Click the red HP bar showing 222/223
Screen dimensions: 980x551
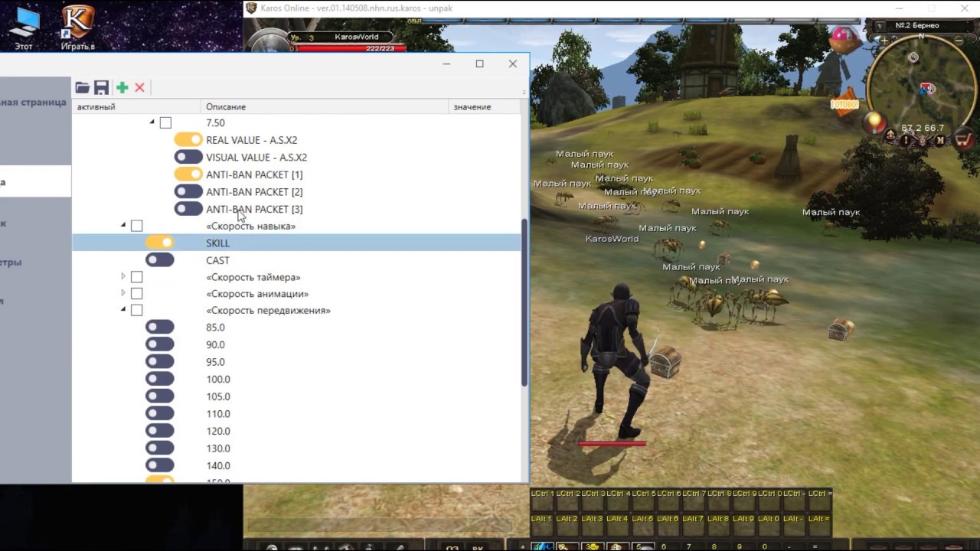pos(347,48)
